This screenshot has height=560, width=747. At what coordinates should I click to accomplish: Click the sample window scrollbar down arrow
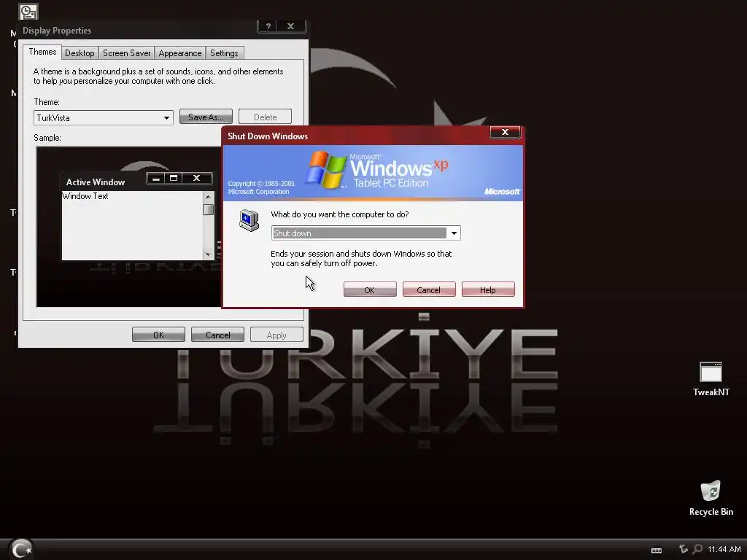tap(208, 254)
